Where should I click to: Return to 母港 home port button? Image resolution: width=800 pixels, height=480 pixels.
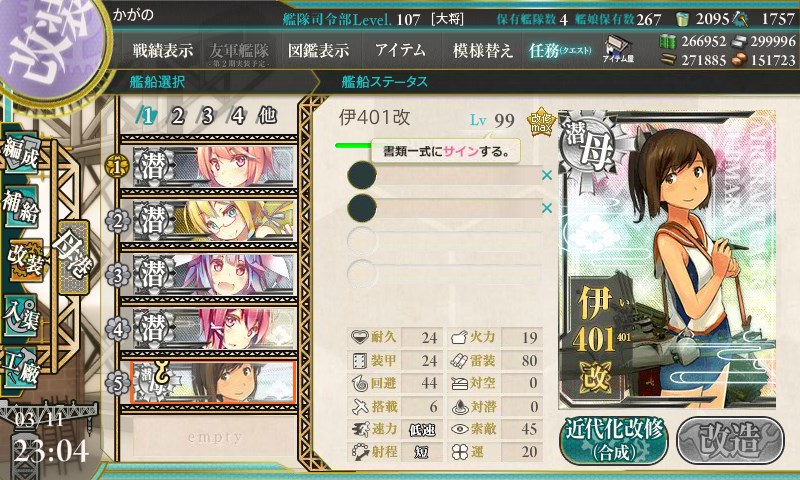74,257
